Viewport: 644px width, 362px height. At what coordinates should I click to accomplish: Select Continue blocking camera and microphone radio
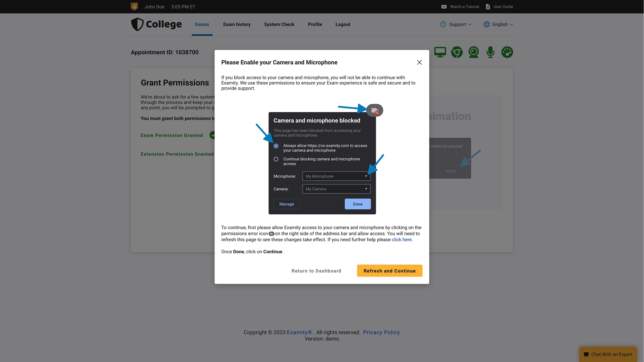point(276,159)
